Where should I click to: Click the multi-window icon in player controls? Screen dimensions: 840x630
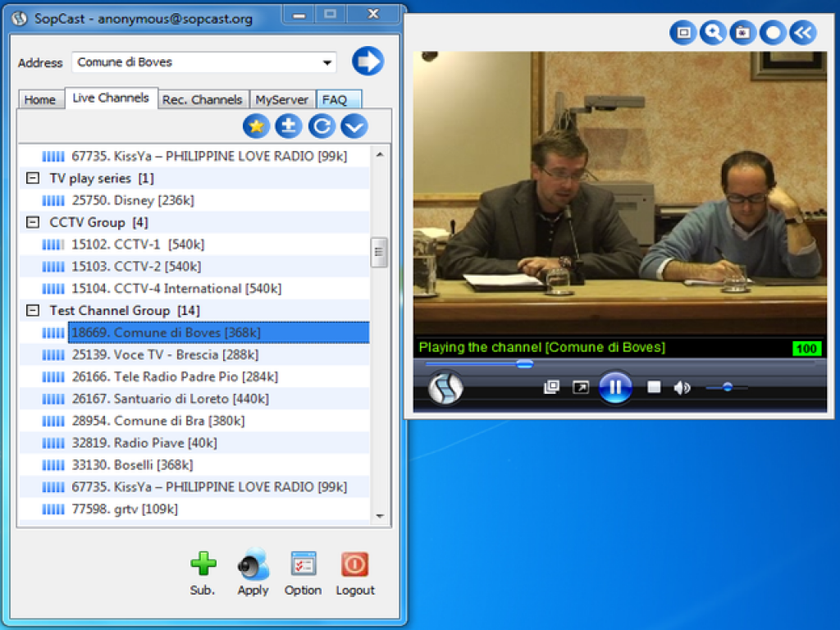[x=551, y=387]
